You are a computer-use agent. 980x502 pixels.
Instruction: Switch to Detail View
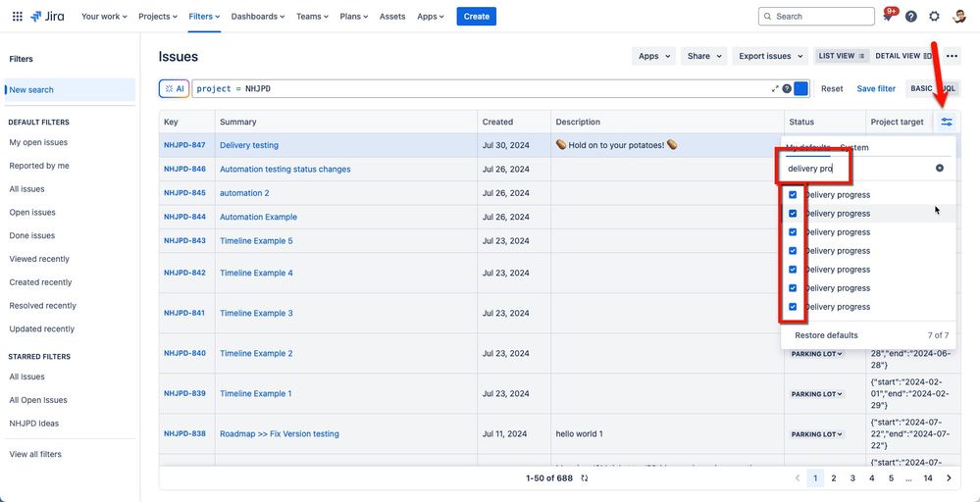[x=903, y=56]
